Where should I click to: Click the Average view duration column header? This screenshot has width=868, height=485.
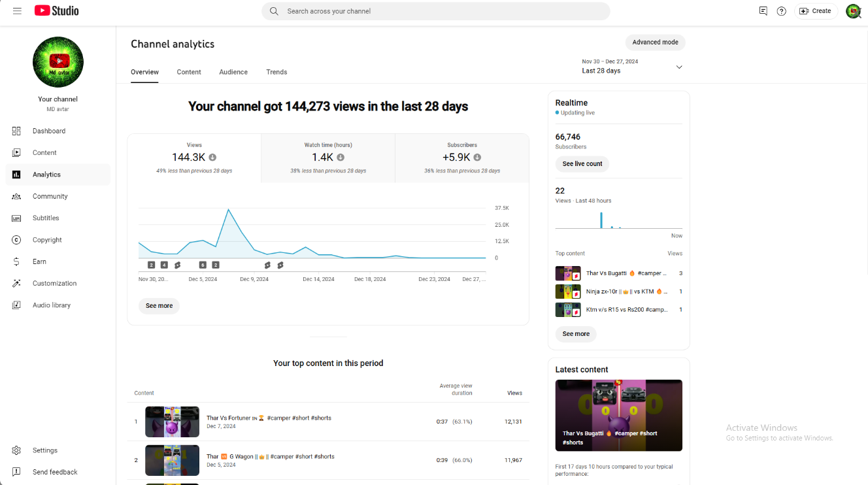[x=456, y=390]
